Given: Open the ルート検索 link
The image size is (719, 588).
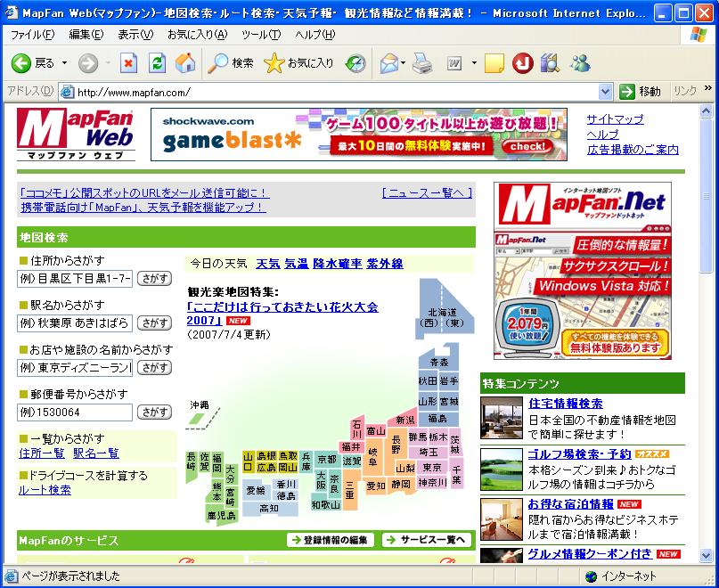Looking at the screenshot, I should pyautogui.click(x=45, y=490).
